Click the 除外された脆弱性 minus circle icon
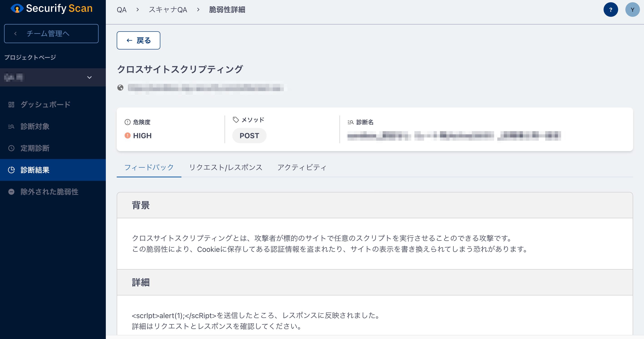Image resolution: width=644 pixels, height=339 pixels. (x=11, y=192)
